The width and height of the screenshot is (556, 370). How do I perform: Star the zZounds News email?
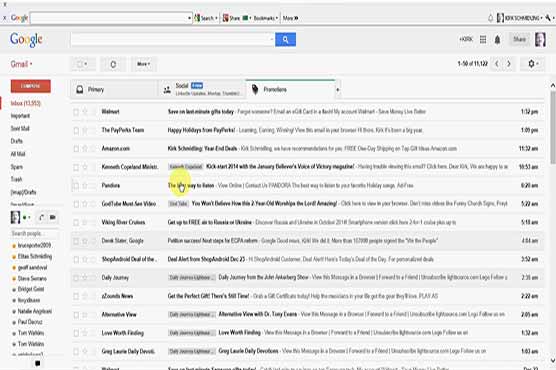tap(85, 296)
